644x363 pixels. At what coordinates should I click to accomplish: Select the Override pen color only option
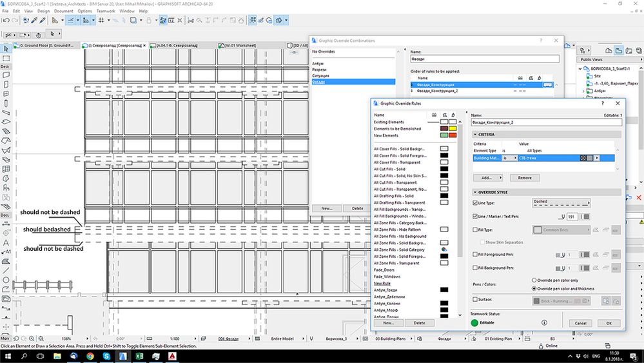pyautogui.click(x=534, y=280)
